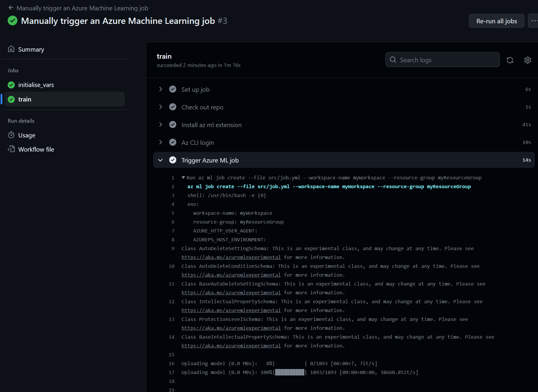
Task: Click the model upload progress bar
Action: [x=290, y=372]
